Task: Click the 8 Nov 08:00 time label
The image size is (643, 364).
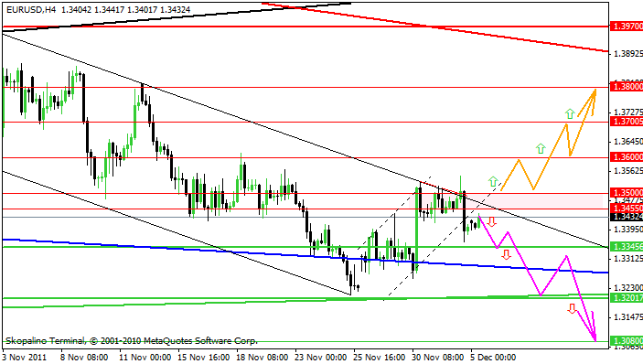Action: [x=84, y=358]
